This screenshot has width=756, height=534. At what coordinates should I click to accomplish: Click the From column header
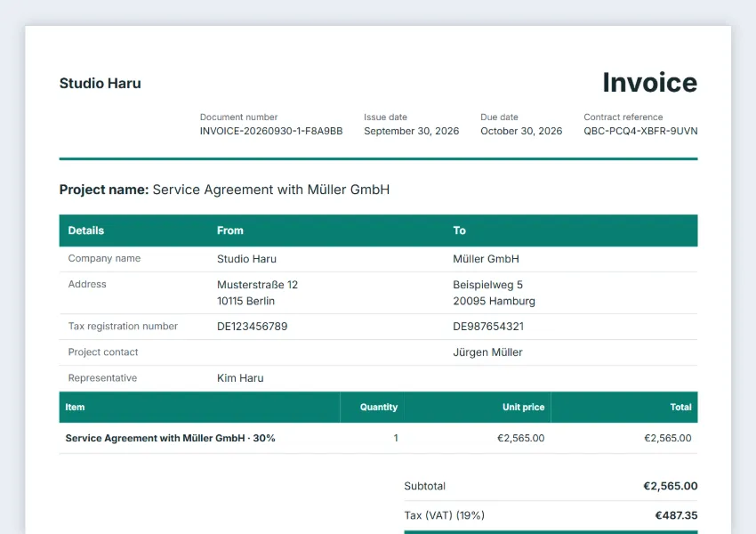click(x=230, y=231)
